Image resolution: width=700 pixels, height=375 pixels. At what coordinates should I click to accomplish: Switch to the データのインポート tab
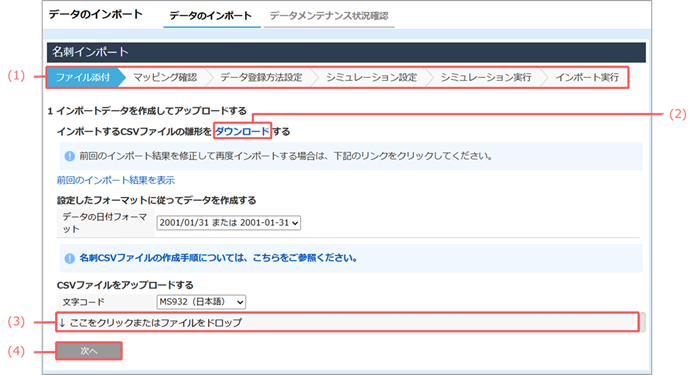[x=210, y=16]
